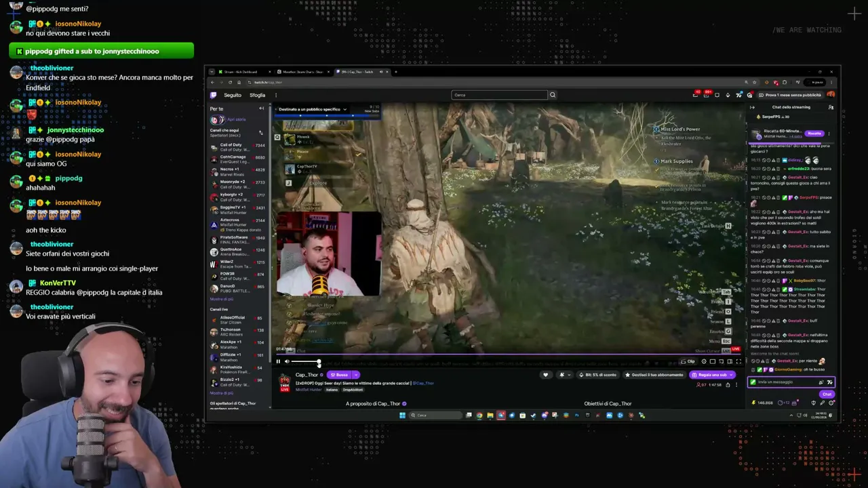Open the emote picker in chat input
The width and height of the screenshot is (868, 488).
pos(829,382)
